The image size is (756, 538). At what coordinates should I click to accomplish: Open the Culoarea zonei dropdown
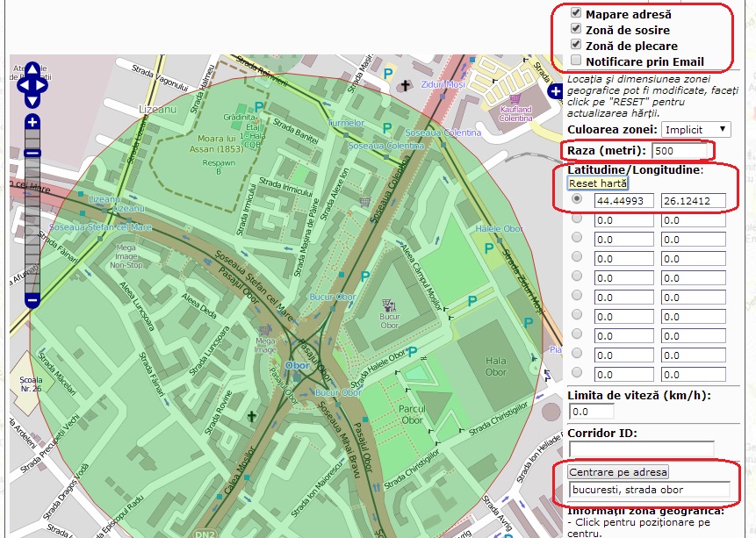(x=695, y=129)
